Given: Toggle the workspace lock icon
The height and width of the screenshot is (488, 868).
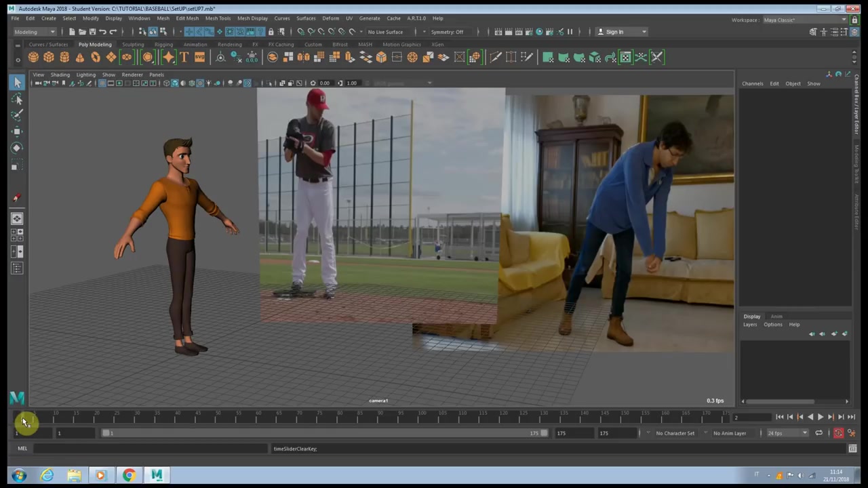Looking at the screenshot, I should [x=854, y=20].
